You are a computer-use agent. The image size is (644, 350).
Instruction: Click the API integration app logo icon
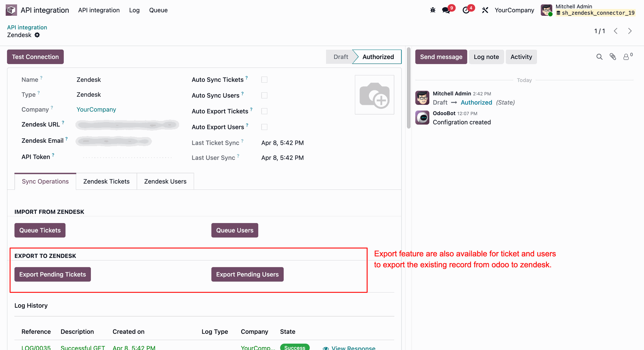[x=11, y=10]
